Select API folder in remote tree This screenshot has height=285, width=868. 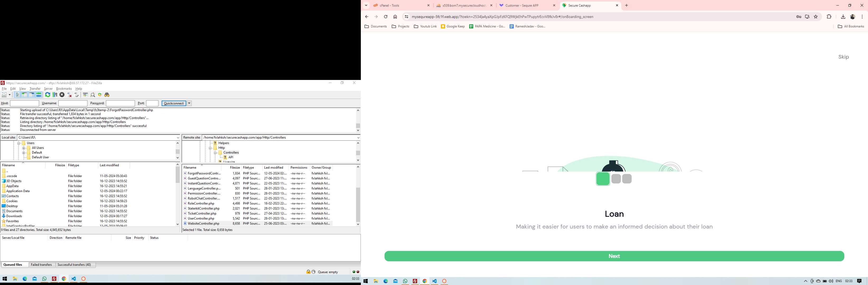(x=231, y=158)
